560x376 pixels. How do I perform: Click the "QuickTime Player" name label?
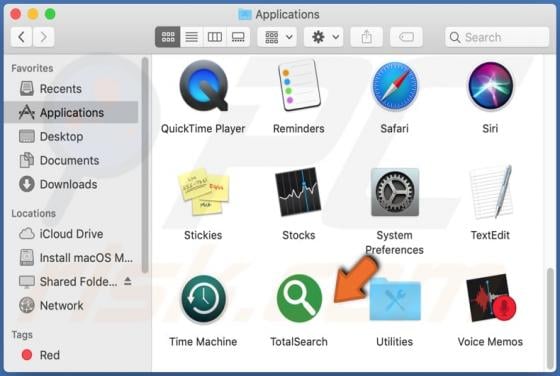click(203, 129)
